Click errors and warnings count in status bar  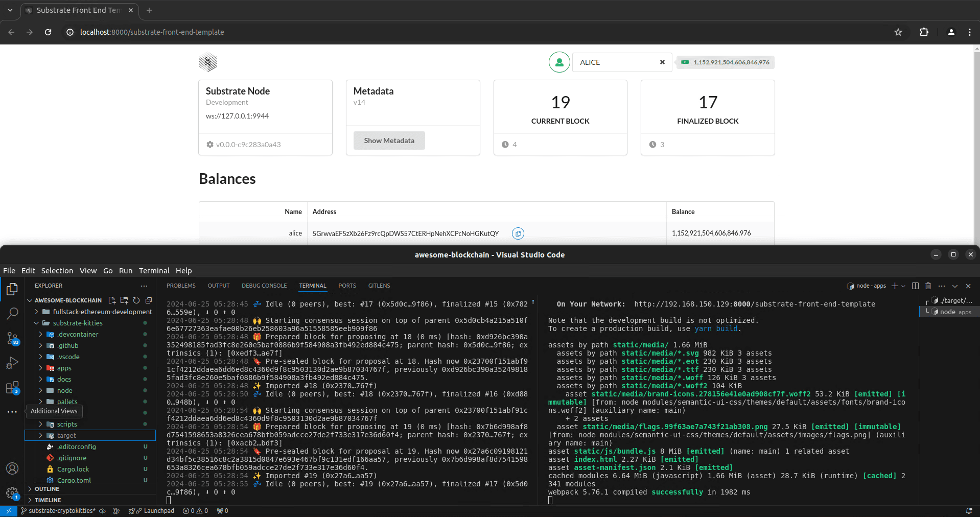[x=195, y=511]
